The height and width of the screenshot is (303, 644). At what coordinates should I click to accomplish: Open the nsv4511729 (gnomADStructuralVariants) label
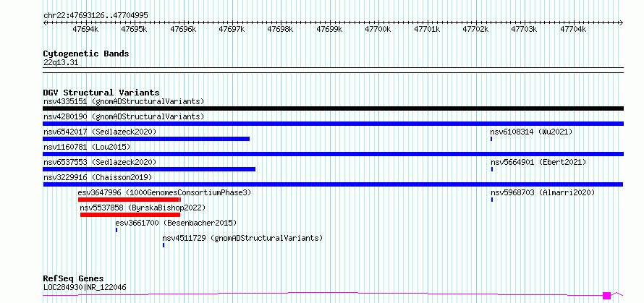pyautogui.click(x=242, y=238)
